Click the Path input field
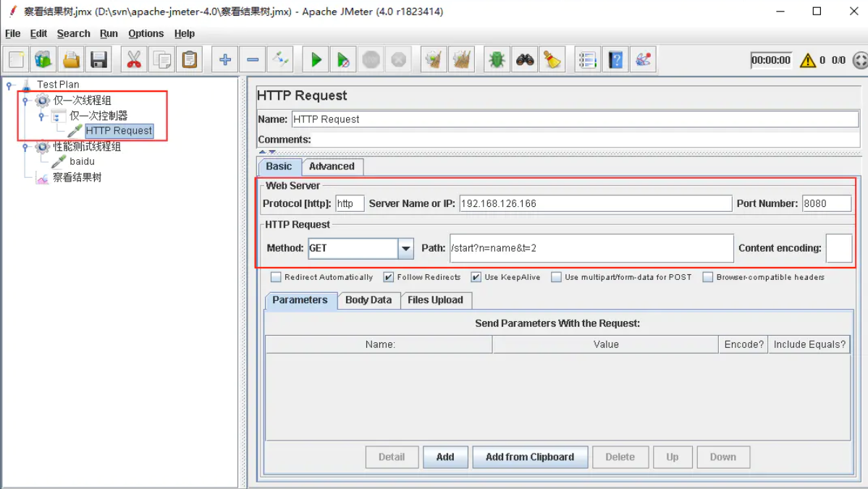The image size is (868, 489). 591,248
